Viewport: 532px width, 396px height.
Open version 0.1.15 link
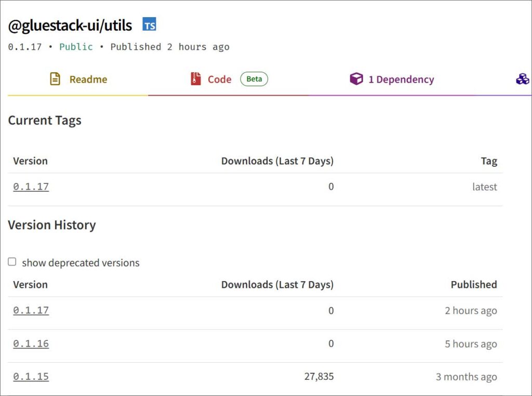[x=31, y=377]
